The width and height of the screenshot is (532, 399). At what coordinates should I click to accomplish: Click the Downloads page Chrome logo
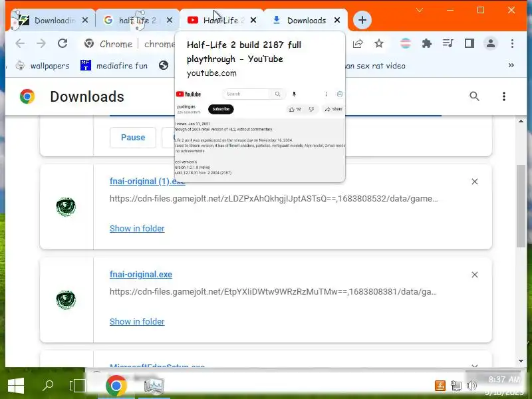(x=27, y=96)
